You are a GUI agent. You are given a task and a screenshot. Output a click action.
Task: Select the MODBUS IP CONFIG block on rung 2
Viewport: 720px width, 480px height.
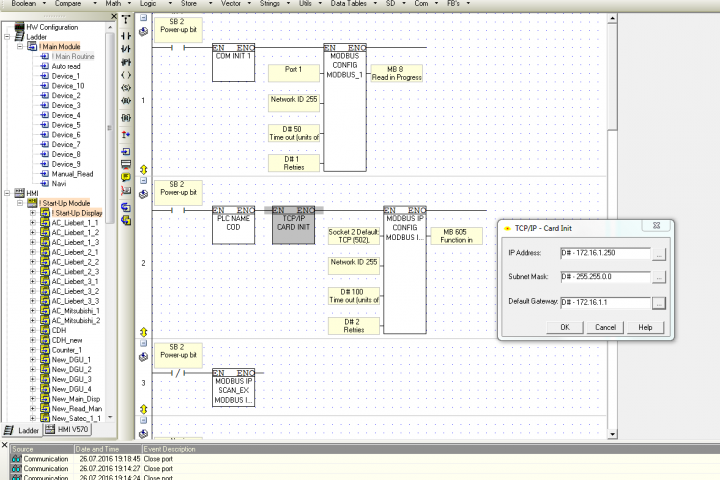(x=405, y=270)
